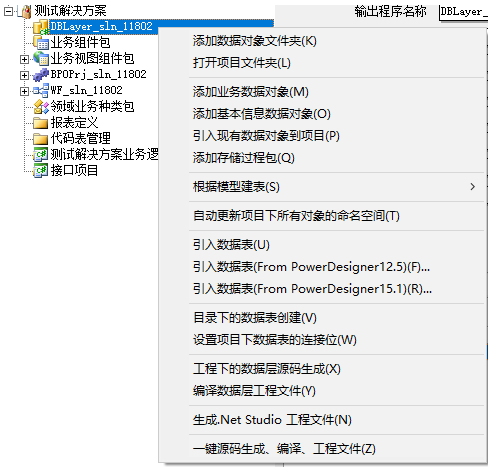Click the 输出程序名称 label text
490x468 pixels.
coord(390,12)
